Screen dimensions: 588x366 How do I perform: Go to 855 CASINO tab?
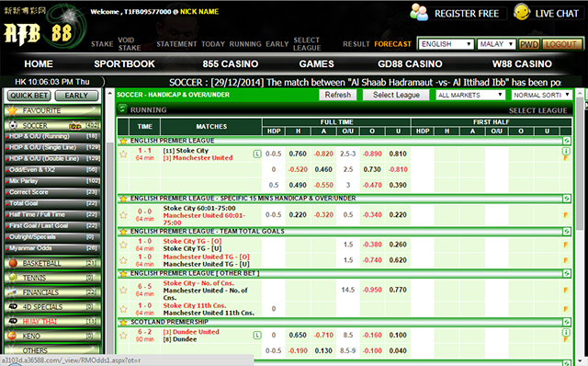coord(231,63)
